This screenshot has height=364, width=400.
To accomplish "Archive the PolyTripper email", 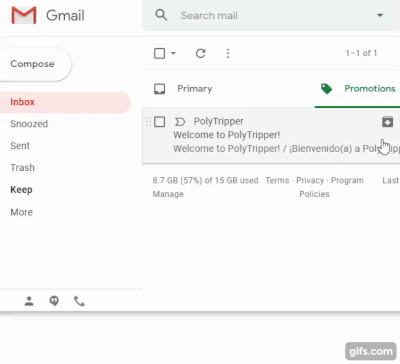I will (x=387, y=122).
